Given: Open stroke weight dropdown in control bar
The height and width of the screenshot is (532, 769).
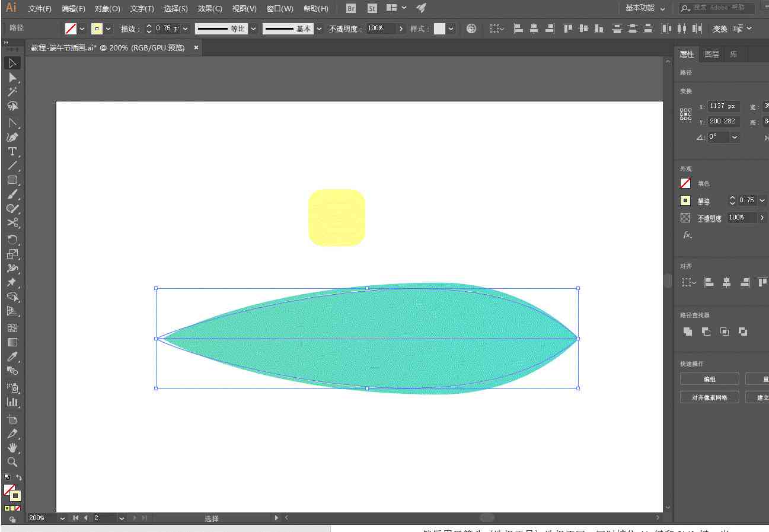Looking at the screenshot, I should coord(185,28).
